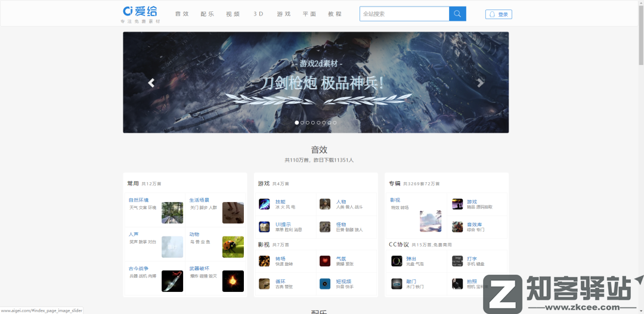The height and width of the screenshot is (314, 644).
Task: Click the 专辑 panel heading
Action: point(395,184)
